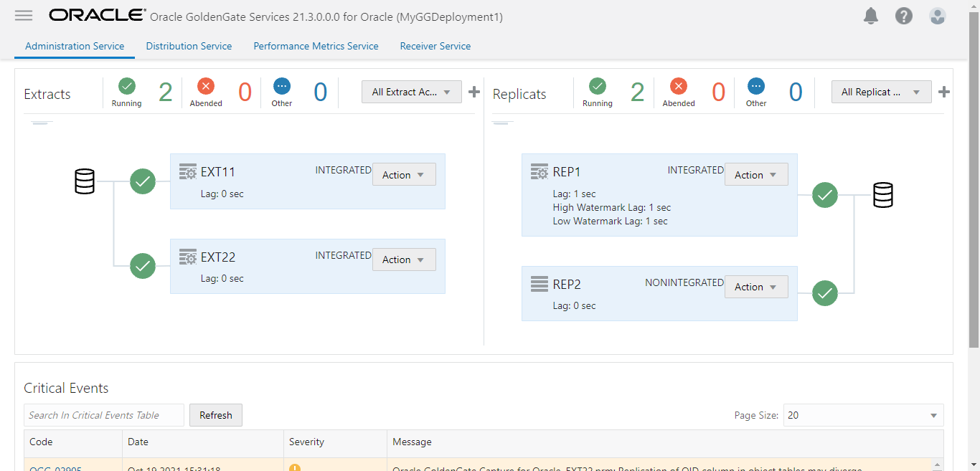The image size is (980, 471).
Task: Switch to Administration Service tab
Action: pyautogui.click(x=75, y=46)
